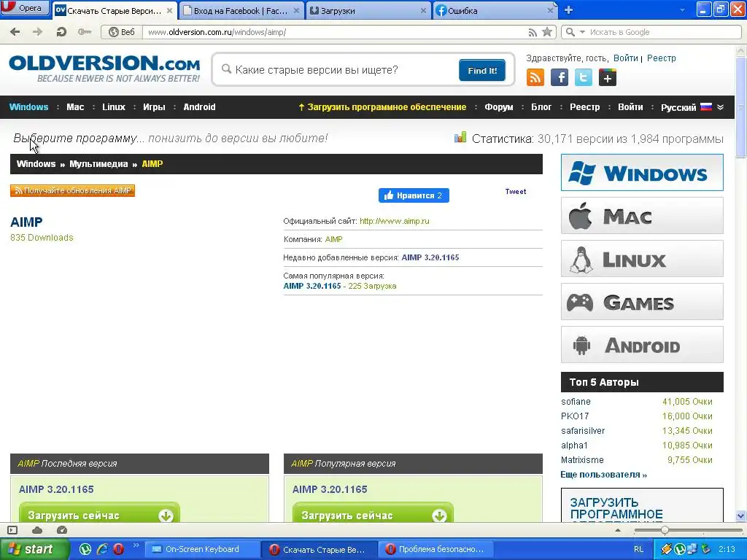Open the Mac category banner
The height and width of the screenshot is (560, 747).
tap(642, 216)
